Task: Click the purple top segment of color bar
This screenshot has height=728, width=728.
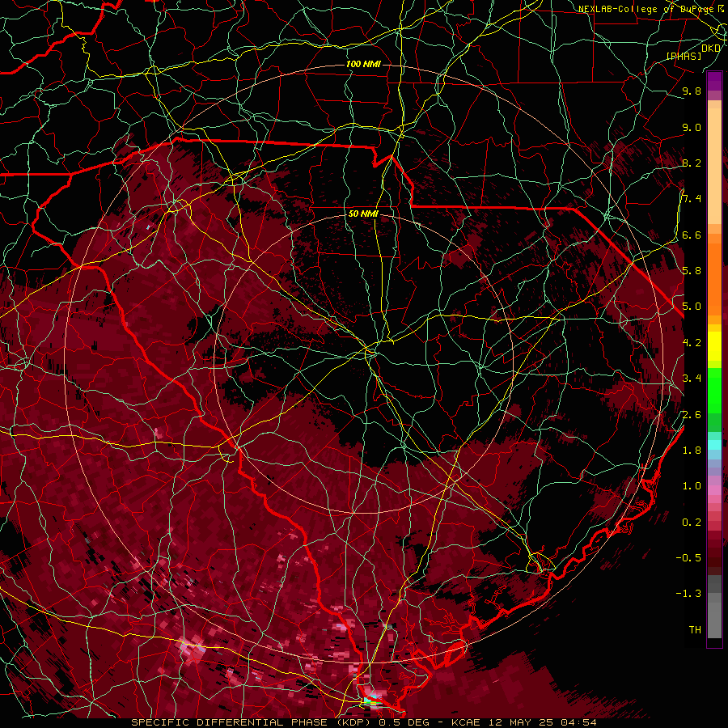Action: point(714,82)
